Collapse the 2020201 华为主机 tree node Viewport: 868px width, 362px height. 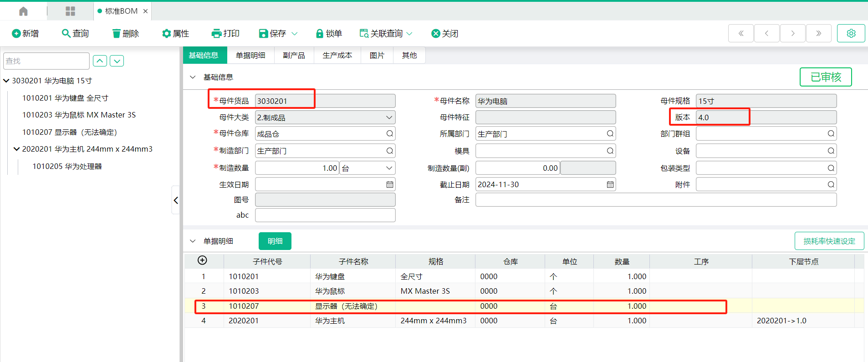point(17,149)
